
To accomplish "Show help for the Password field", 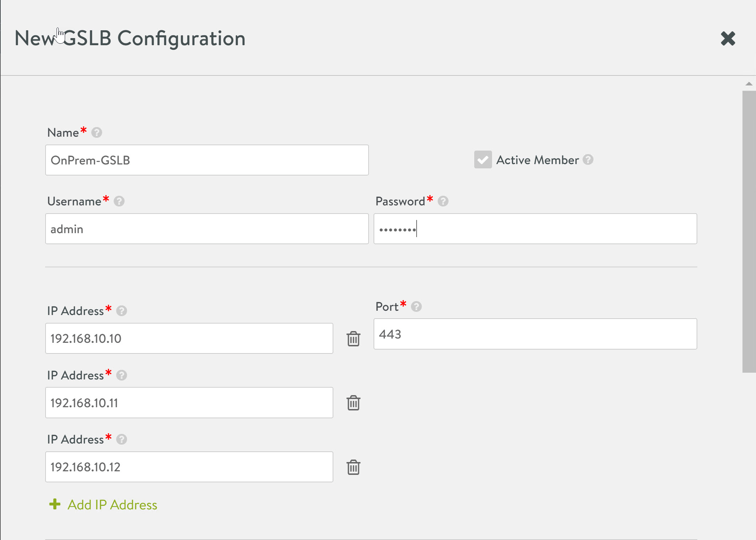I will (x=443, y=201).
